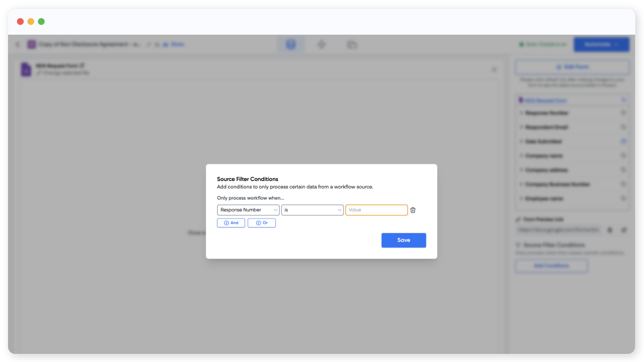Click the Add Conditions button
This screenshot has height=362, width=644.
point(551,266)
